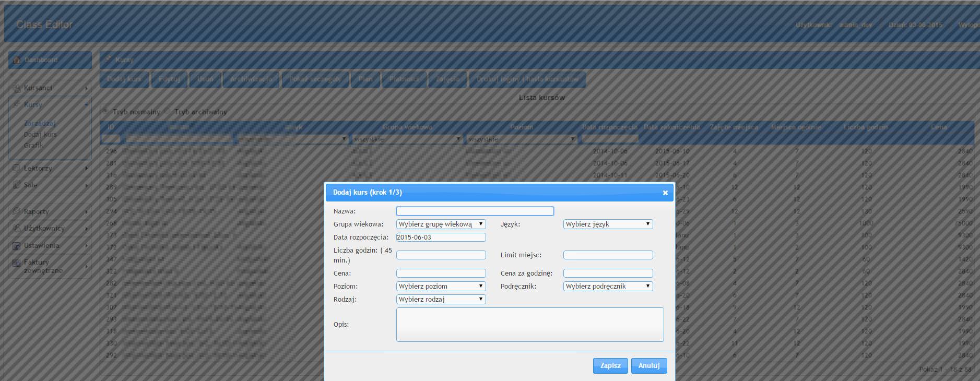Click the Sale sidebar icon

coord(17,185)
